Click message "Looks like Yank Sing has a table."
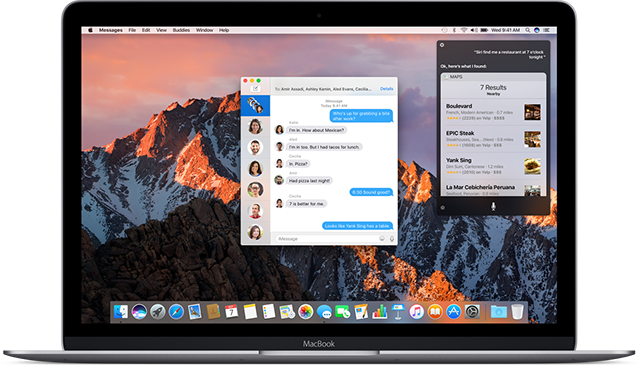640x366 pixels. tap(358, 226)
